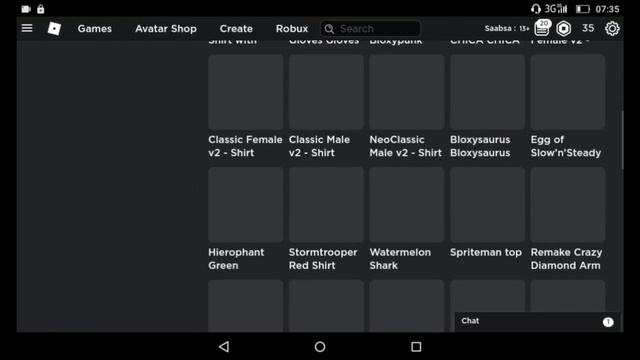Click the 'Egg of Slow'n'Steady' label
This screenshot has height=360, width=640.
pos(566,146)
